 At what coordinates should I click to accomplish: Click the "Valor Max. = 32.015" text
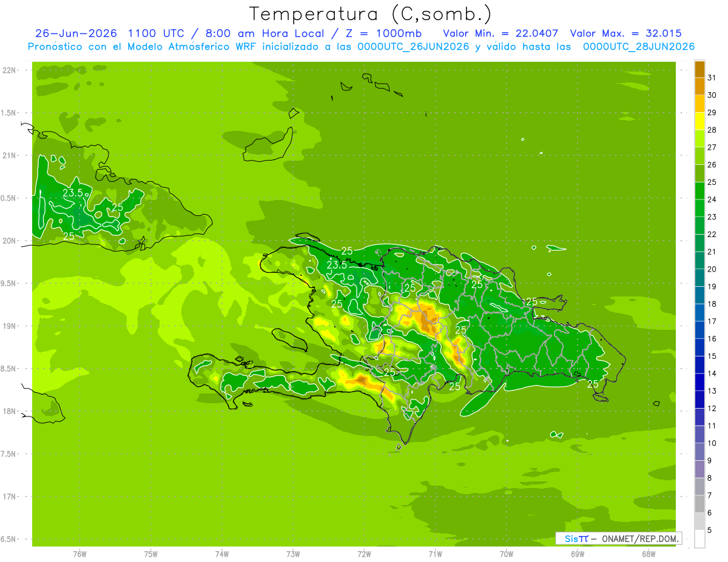point(627,33)
